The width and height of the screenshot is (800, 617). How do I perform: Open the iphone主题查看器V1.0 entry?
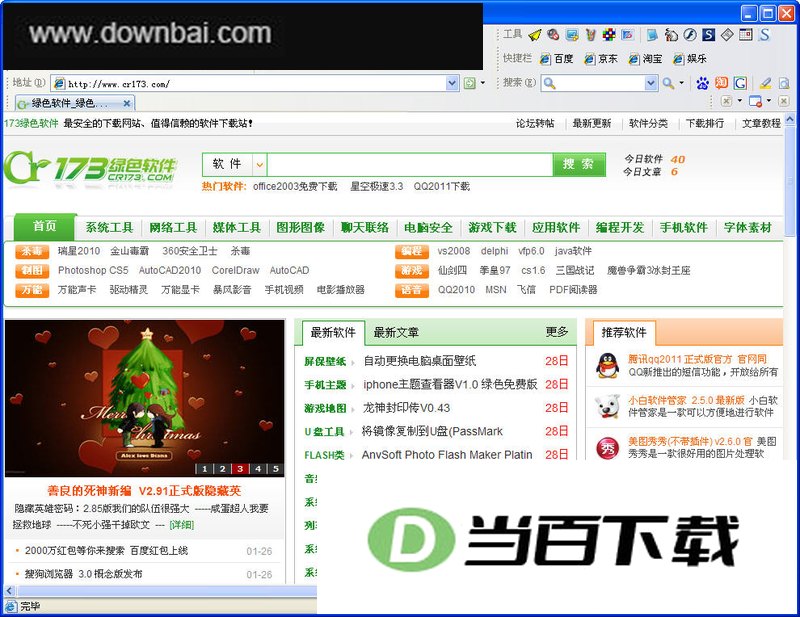coord(450,384)
